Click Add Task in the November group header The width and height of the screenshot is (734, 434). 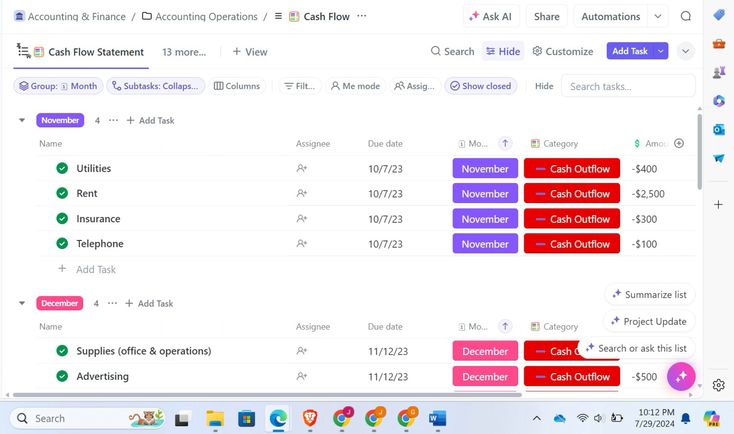coord(151,120)
